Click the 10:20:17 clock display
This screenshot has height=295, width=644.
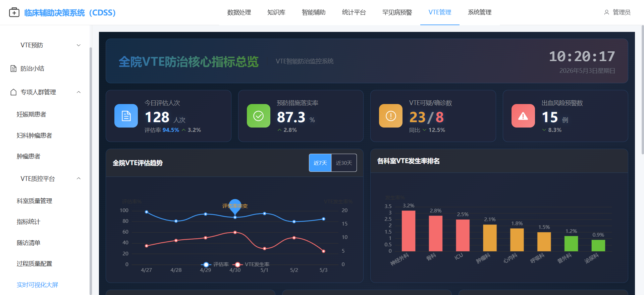582,56
